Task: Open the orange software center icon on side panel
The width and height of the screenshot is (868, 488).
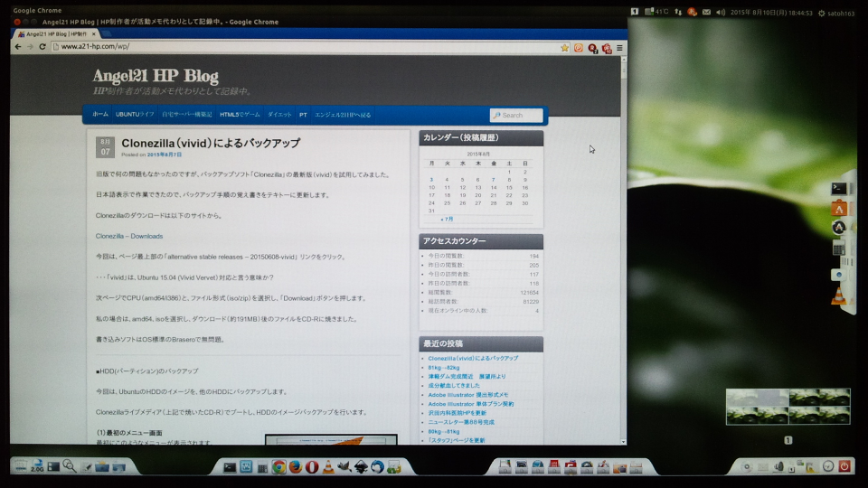Action: (839, 209)
